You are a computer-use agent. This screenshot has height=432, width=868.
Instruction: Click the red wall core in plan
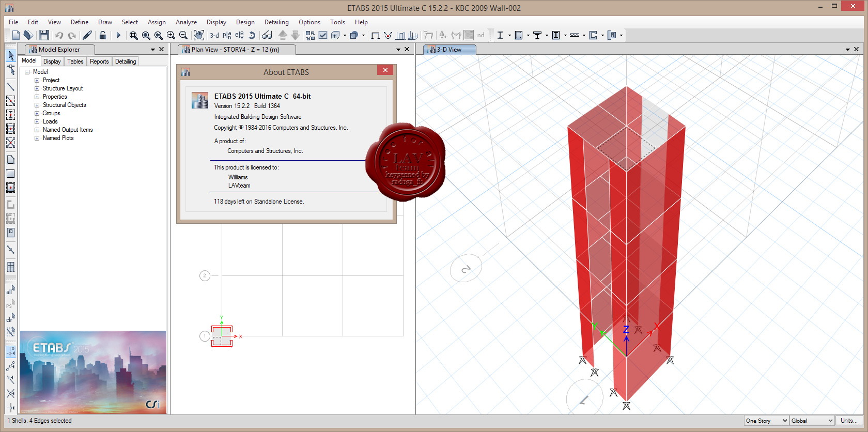(x=222, y=336)
